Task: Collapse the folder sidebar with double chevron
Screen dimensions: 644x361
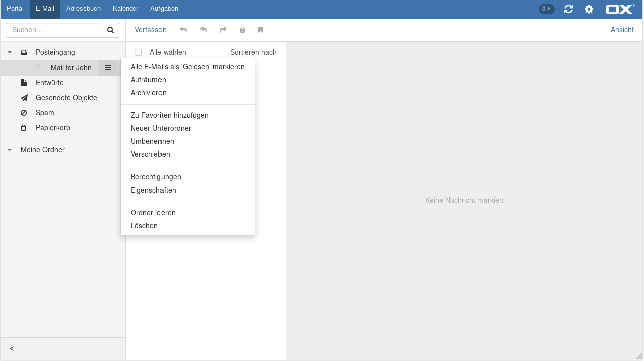Action: (x=12, y=348)
